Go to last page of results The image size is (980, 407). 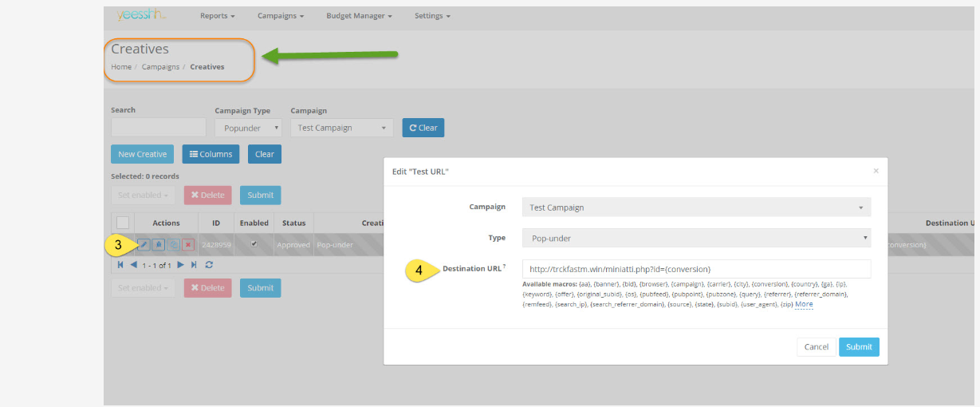(x=194, y=265)
